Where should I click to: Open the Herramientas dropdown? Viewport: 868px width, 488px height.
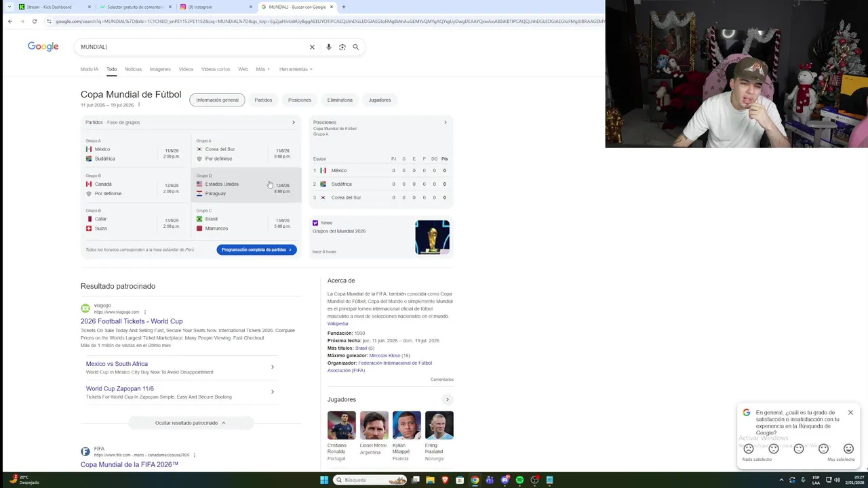(x=296, y=69)
